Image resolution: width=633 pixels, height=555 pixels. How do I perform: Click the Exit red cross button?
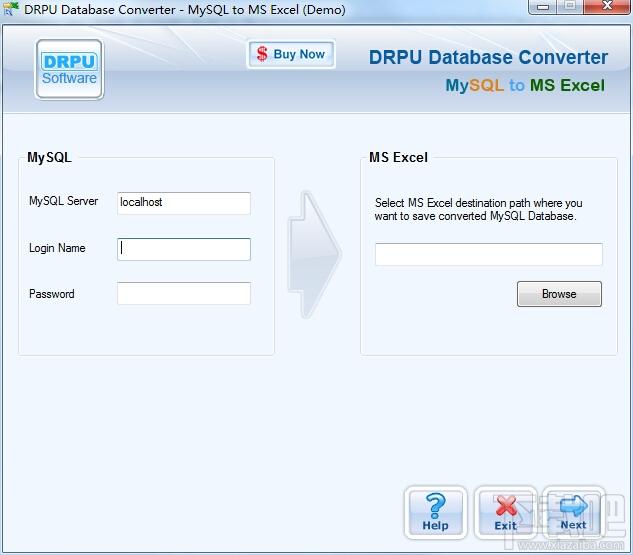click(x=505, y=513)
